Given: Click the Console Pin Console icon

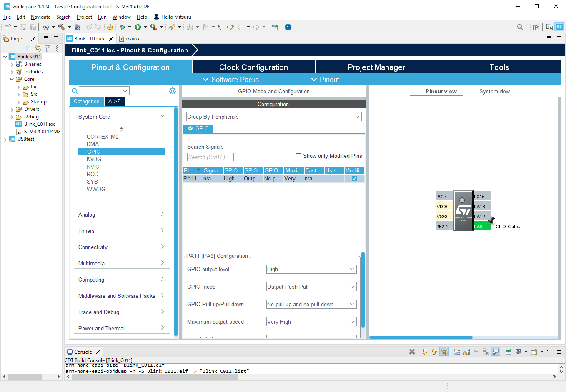Looking at the screenshot, I should click(x=508, y=352).
